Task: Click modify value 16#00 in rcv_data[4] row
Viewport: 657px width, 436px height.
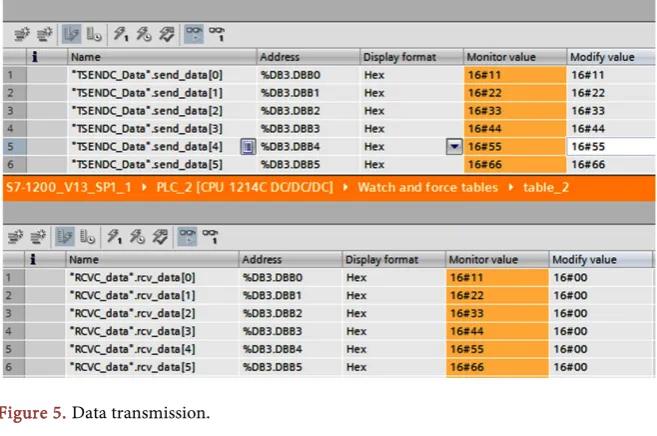Action: point(600,349)
